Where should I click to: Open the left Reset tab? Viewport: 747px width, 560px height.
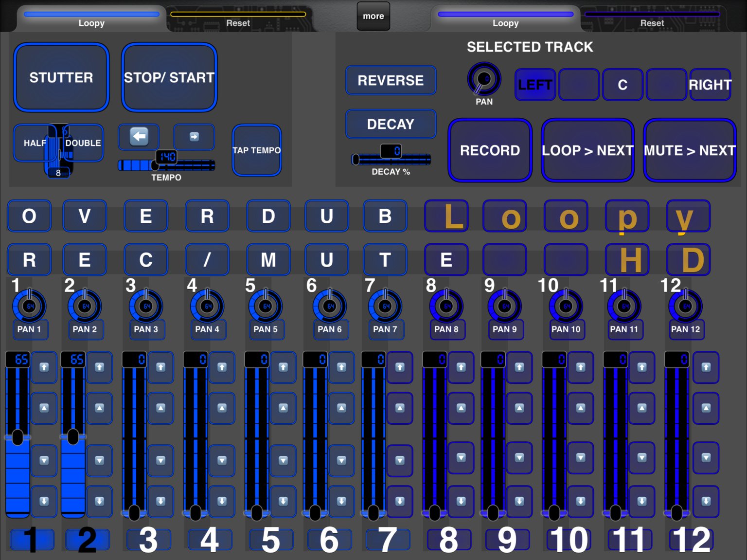pyautogui.click(x=238, y=19)
